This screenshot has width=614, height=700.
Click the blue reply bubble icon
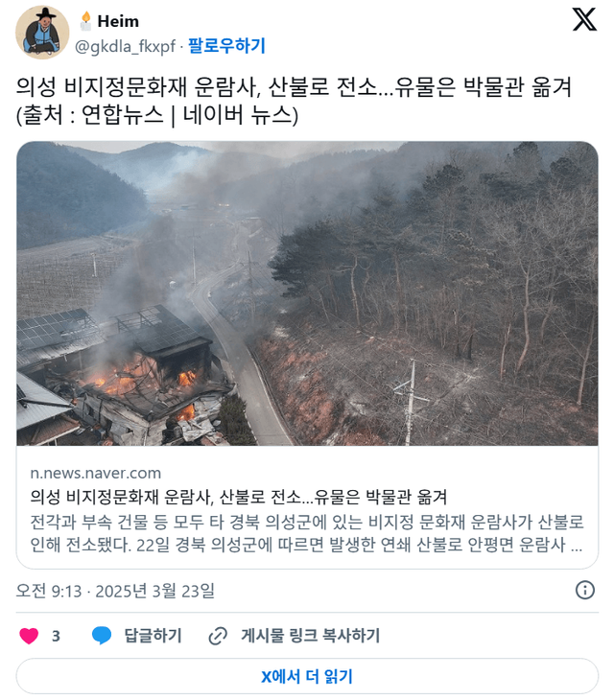pyautogui.click(x=102, y=636)
